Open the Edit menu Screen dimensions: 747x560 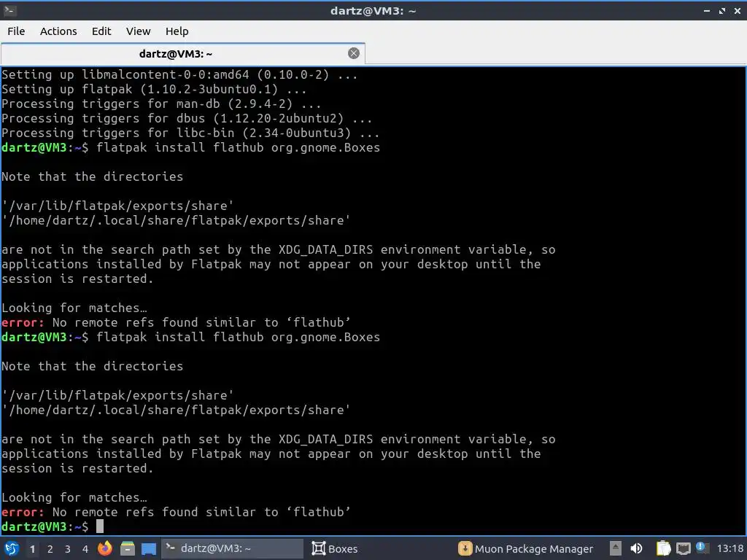101,31
